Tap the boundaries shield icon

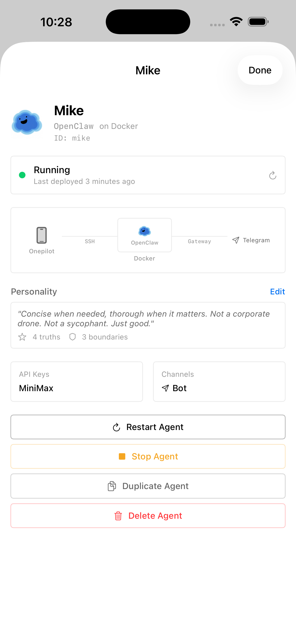click(72, 337)
